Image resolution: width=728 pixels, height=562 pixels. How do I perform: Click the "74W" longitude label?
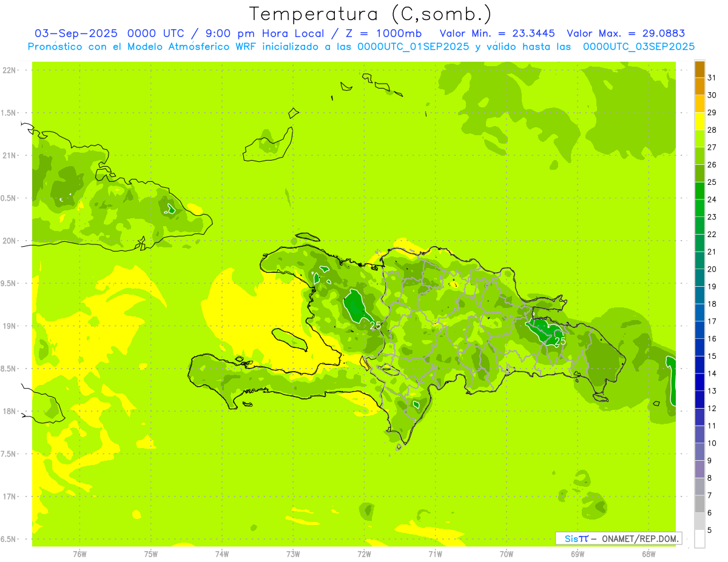222,554
